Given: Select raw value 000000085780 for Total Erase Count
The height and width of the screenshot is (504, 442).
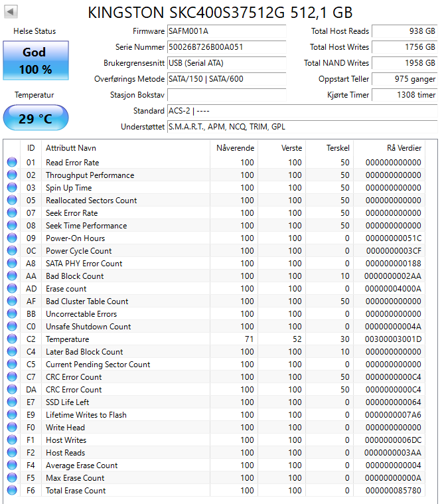Looking at the screenshot, I should coord(393,491).
